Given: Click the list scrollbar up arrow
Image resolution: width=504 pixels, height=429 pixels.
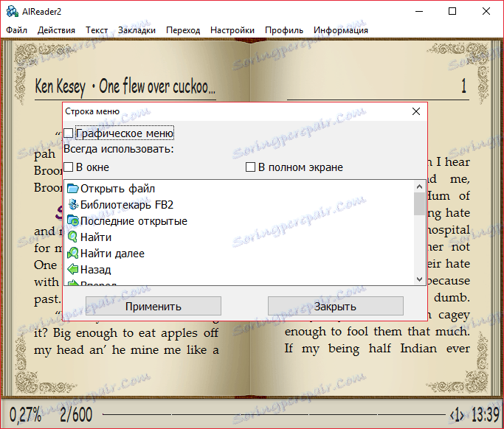Looking at the screenshot, I should click(419, 186).
